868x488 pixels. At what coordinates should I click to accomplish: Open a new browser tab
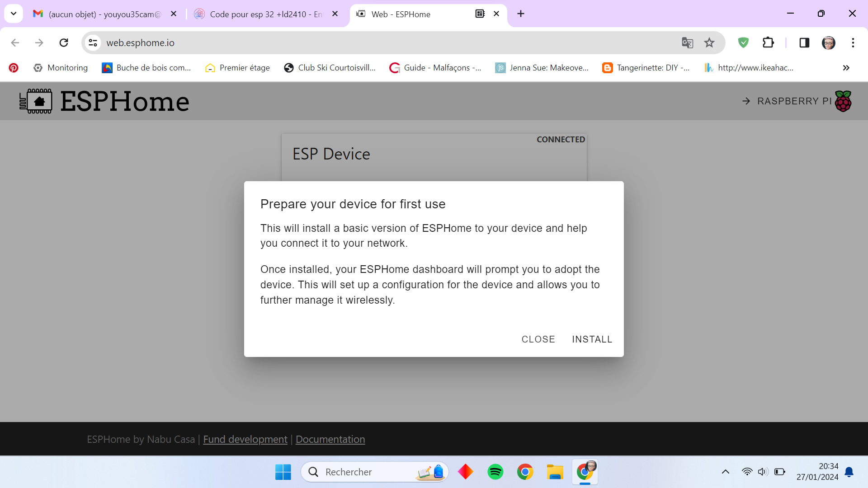(521, 14)
